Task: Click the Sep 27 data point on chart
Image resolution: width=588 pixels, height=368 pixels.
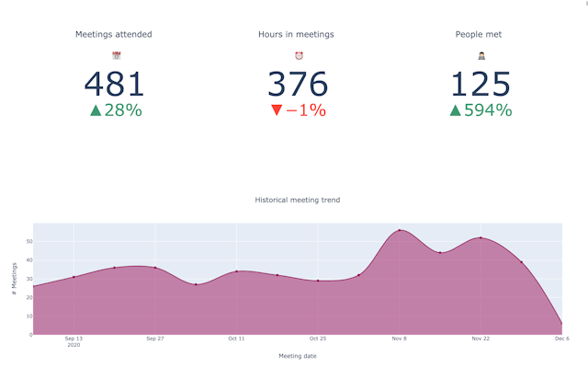Action: 155,268
